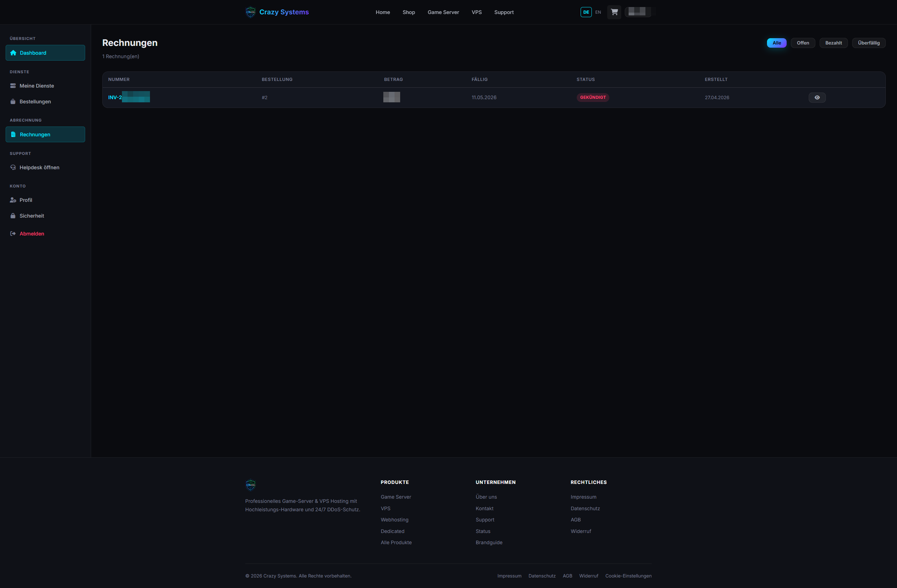
Task: Click the Profil user icon
Action: pos(13,200)
